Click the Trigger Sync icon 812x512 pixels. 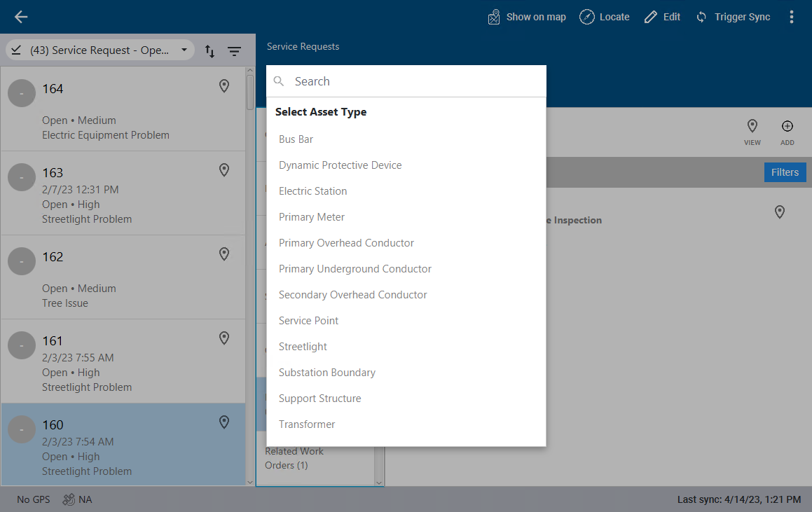pos(701,17)
